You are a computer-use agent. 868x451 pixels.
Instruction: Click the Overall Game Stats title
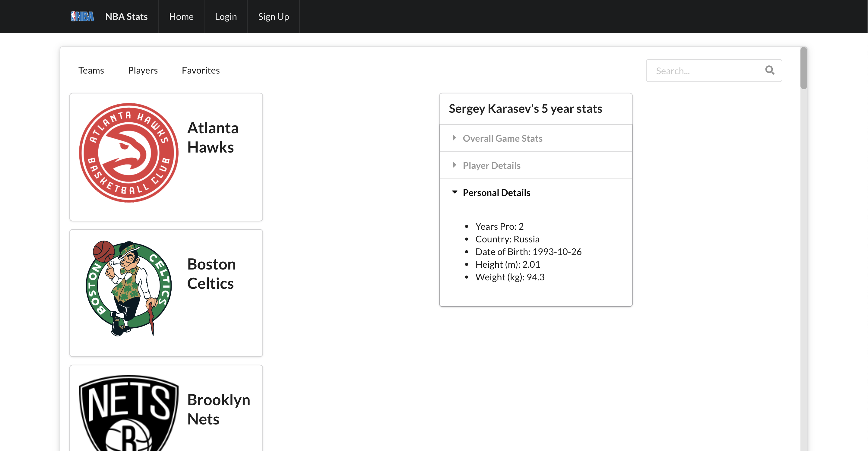pyautogui.click(x=502, y=138)
